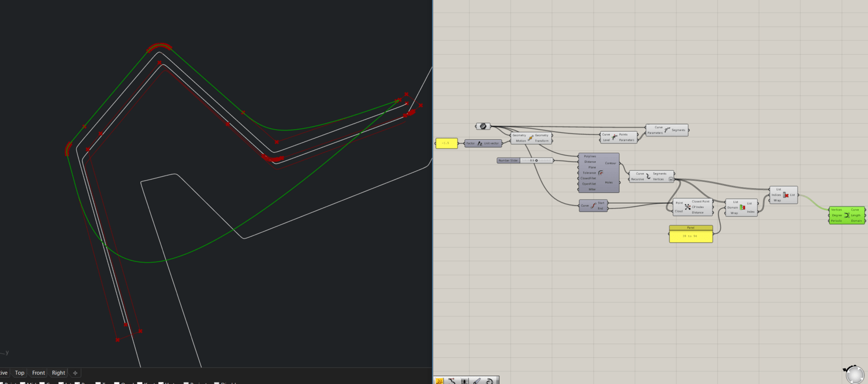Screen dimensions: 868x384
Task: Click the Cull Index component's red-cross icon
Action: (786, 195)
